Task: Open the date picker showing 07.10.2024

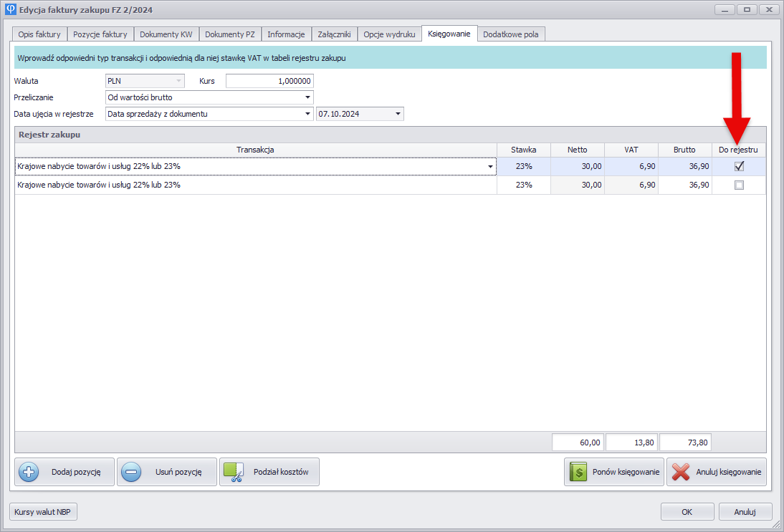Action: click(x=398, y=114)
